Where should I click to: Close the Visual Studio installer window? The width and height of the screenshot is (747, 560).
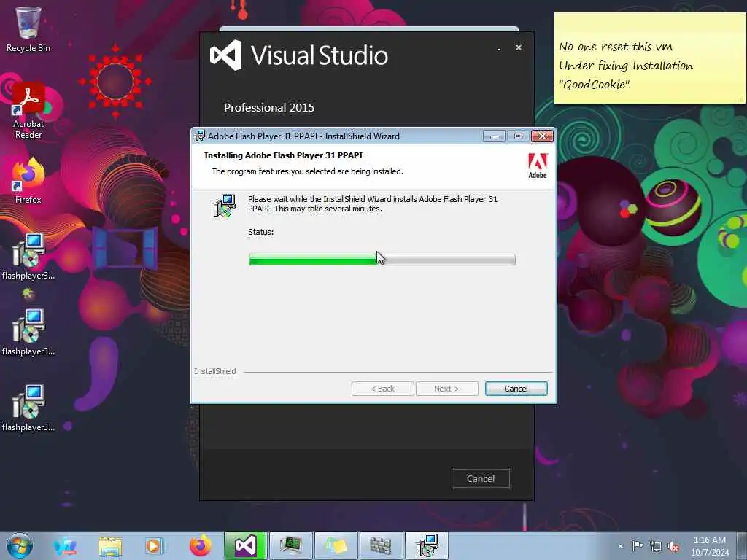click(519, 47)
